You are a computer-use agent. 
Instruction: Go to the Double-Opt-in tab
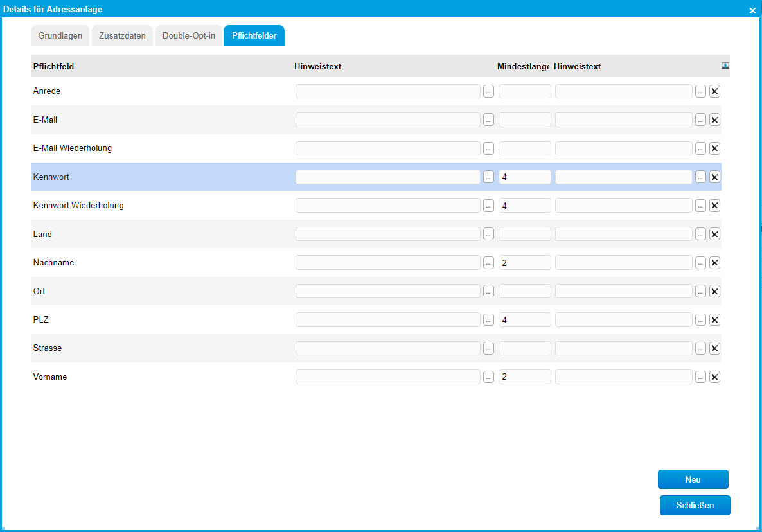[189, 36]
